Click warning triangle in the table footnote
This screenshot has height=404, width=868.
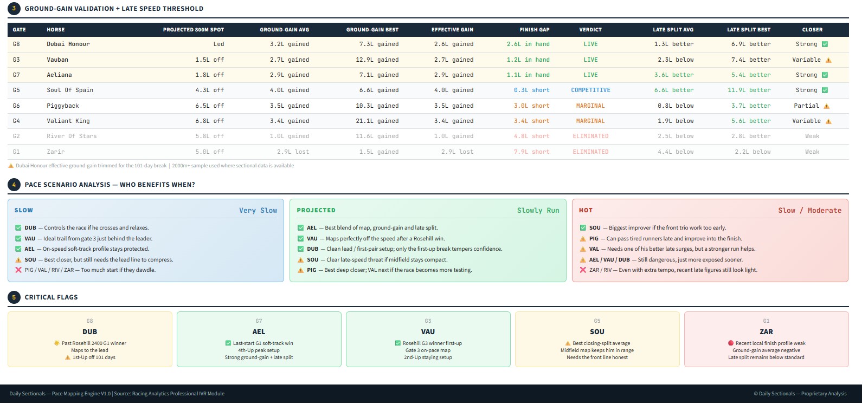coord(11,166)
